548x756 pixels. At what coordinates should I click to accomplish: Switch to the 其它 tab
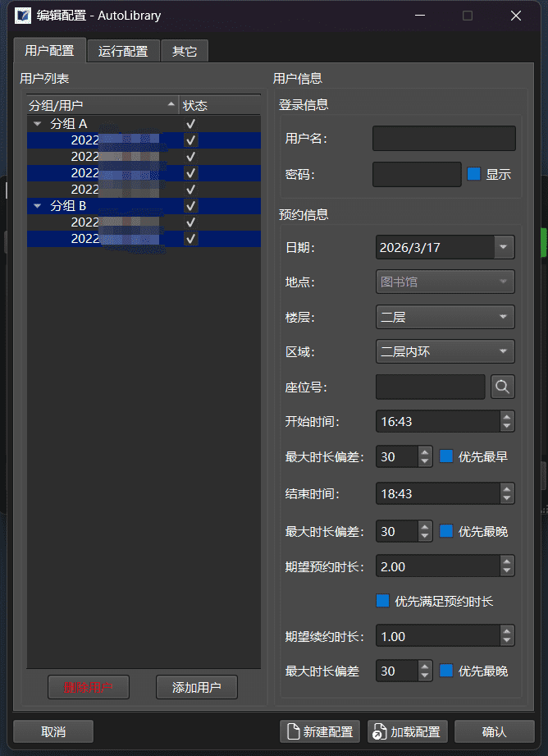[x=185, y=51]
